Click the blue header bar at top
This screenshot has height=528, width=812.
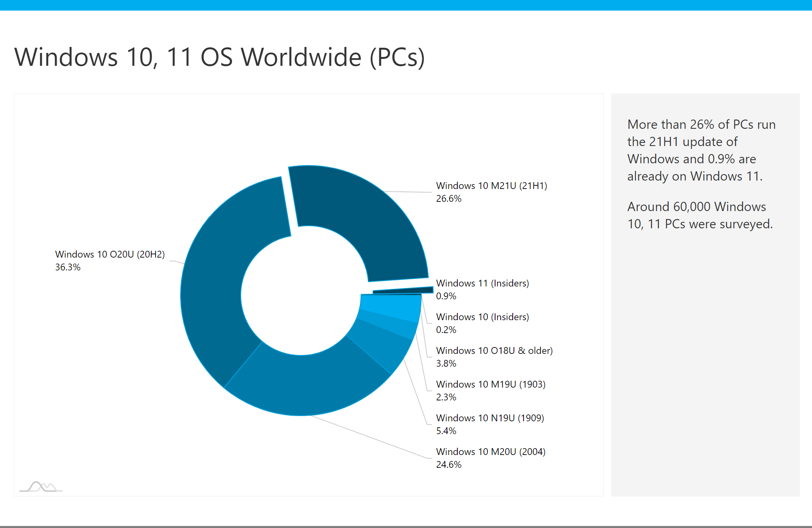(x=406, y=5)
